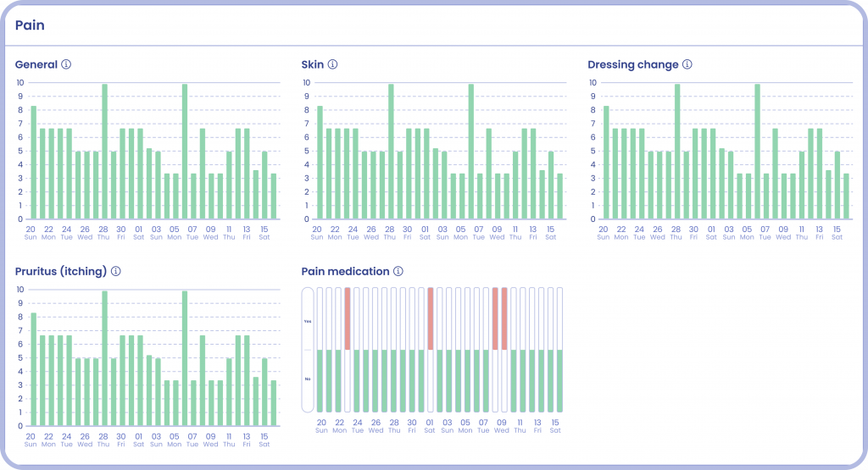Click the Dressing change info icon

687,64
